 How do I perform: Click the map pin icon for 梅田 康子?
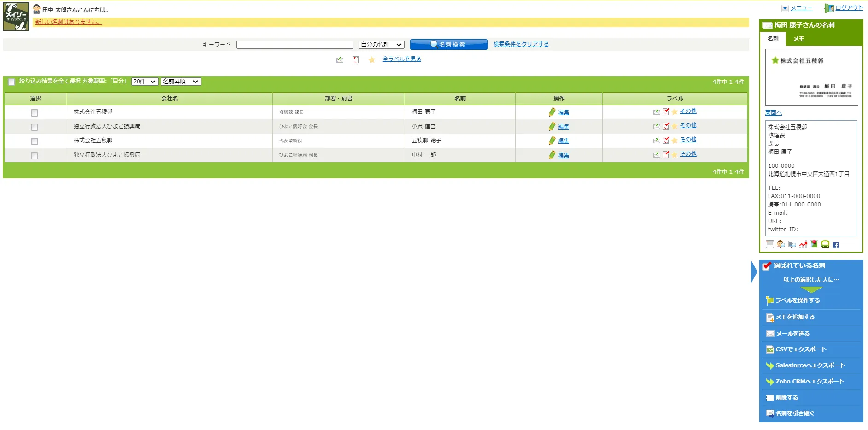(x=814, y=244)
